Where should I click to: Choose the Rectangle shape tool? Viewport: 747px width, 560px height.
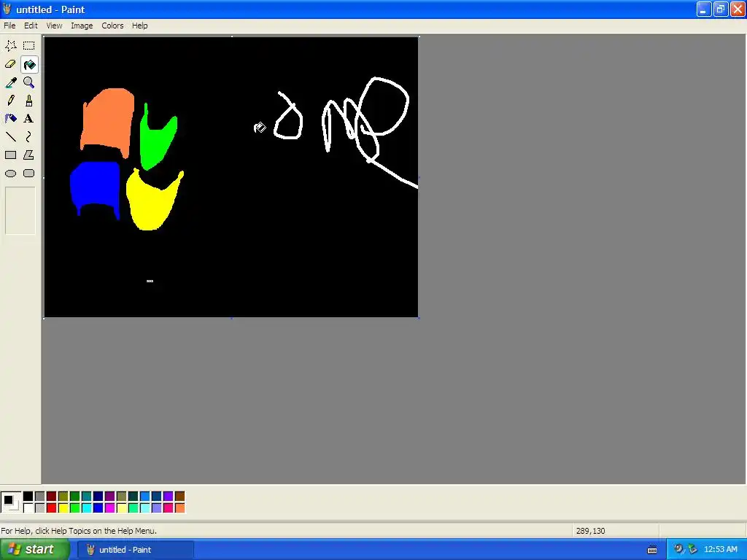pyautogui.click(x=10, y=155)
